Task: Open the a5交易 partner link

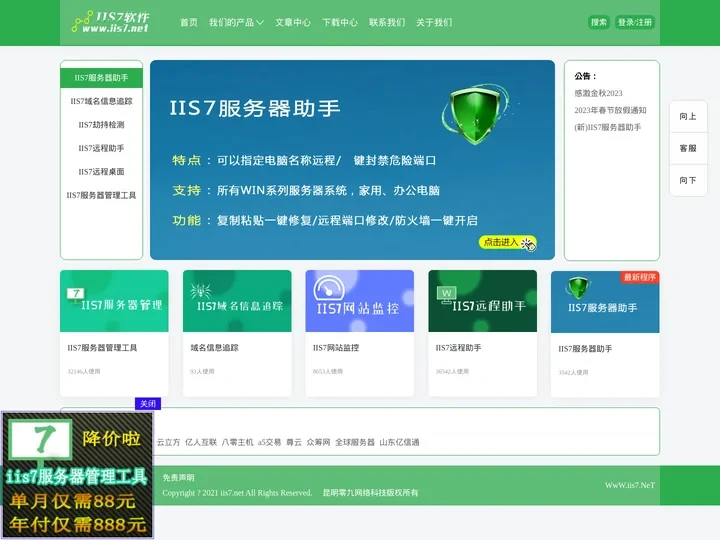Action: tap(269, 442)
